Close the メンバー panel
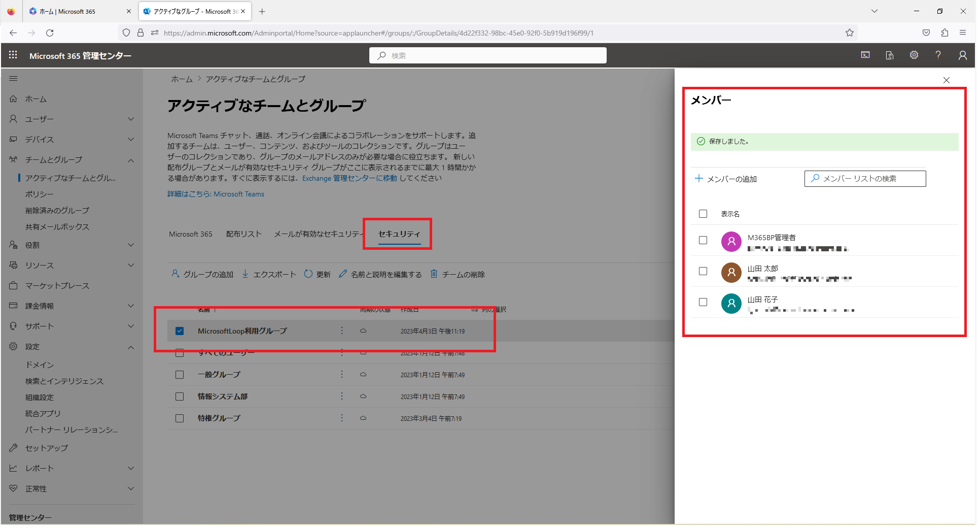The height and width of the screenshot is (529, 980). click(x=947, y=80)
